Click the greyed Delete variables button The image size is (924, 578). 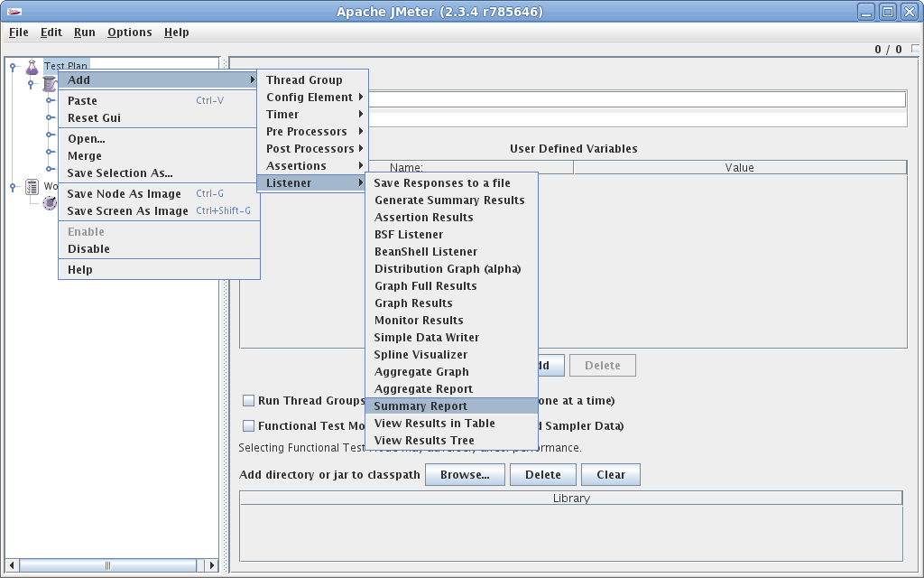tap(602, 366)
